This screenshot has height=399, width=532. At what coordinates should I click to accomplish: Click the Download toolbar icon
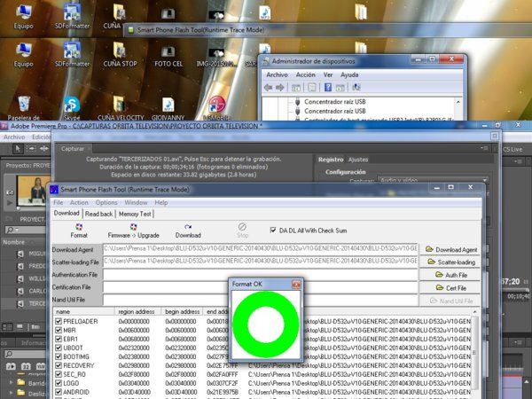[x=188, y=231]
